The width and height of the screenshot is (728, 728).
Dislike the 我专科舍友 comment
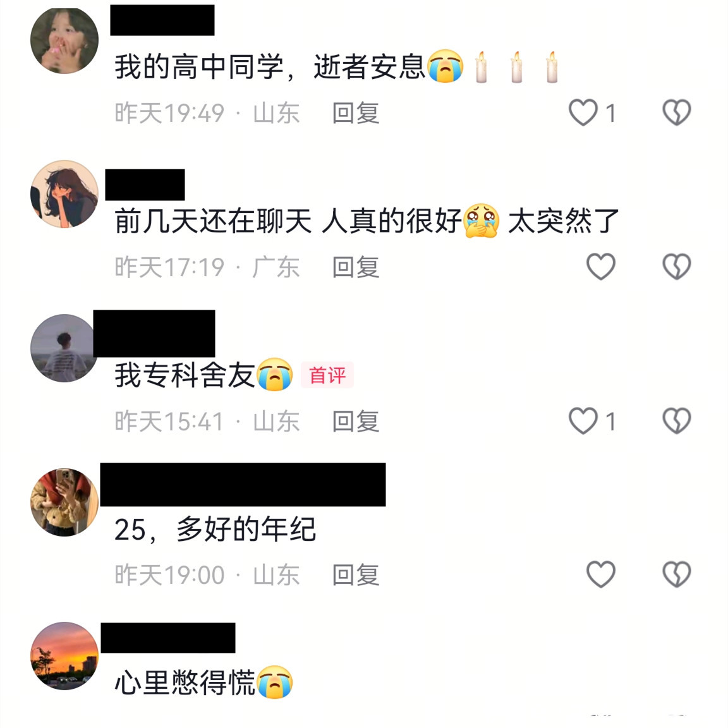tap(676, 421)
